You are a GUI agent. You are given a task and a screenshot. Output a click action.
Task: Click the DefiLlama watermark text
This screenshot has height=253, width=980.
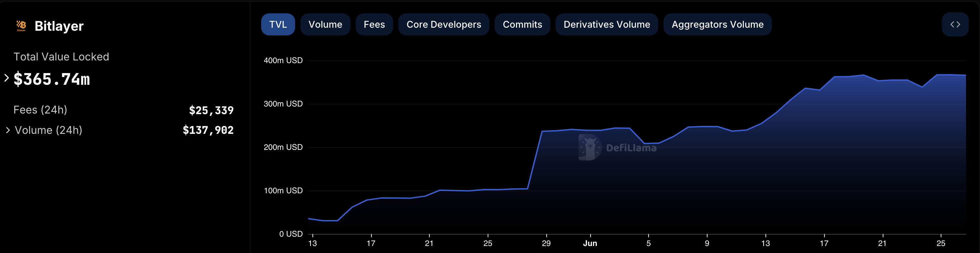[x=631, y=148]
